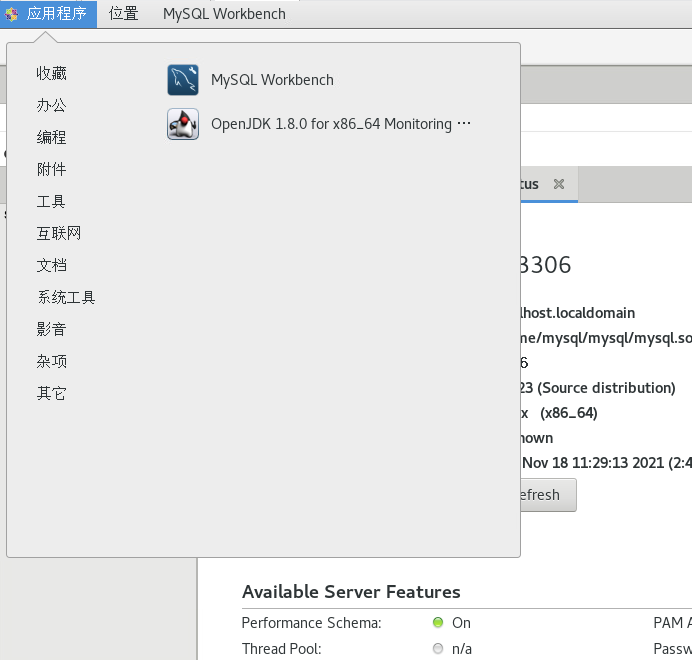Click the Refresh button in Workbench
The image size is (692, 660).
(x=548, y=495)
